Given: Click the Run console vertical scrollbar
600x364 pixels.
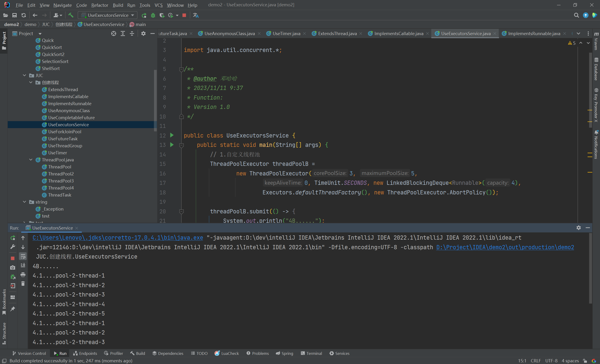Looking at the screenshot, I should click(590, 268).
